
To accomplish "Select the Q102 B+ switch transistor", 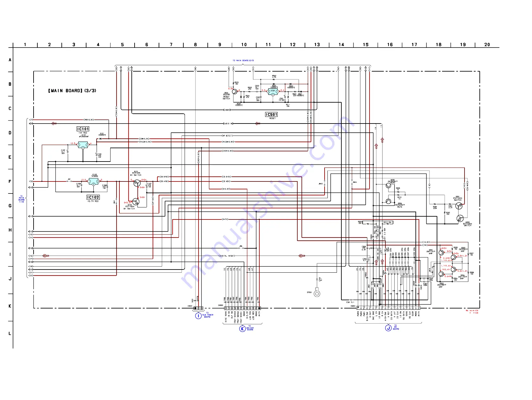I will [x=136, y=202].
